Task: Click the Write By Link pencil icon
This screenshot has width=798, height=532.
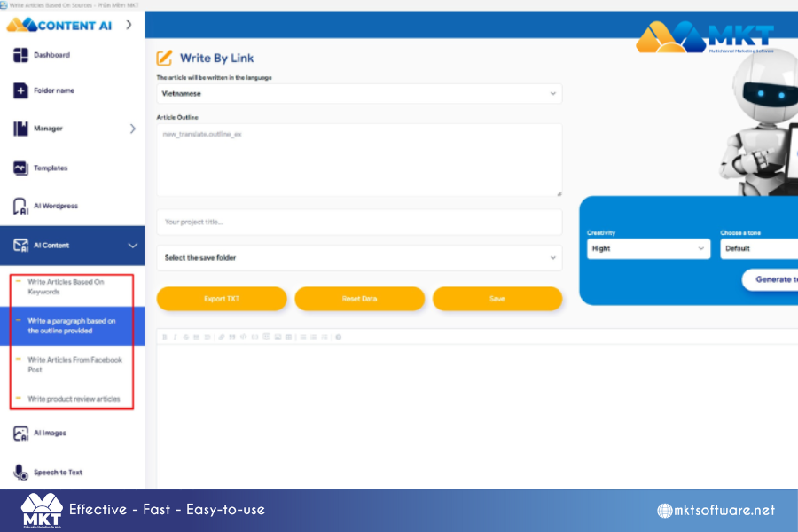Action: pyautogui.click(x=164, y=58)
